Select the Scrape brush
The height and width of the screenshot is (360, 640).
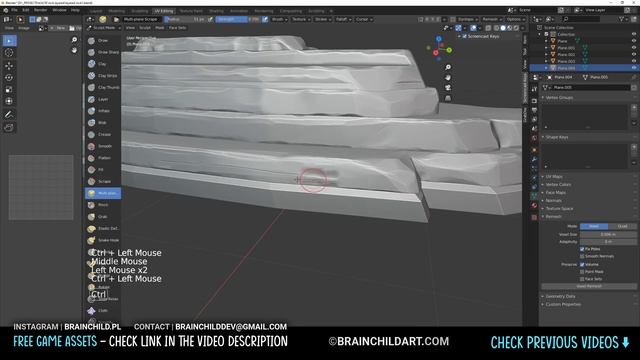click(102, 181)
